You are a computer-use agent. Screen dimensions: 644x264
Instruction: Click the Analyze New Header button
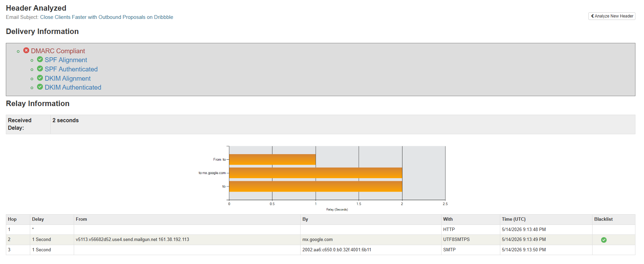tap(612, 16)
